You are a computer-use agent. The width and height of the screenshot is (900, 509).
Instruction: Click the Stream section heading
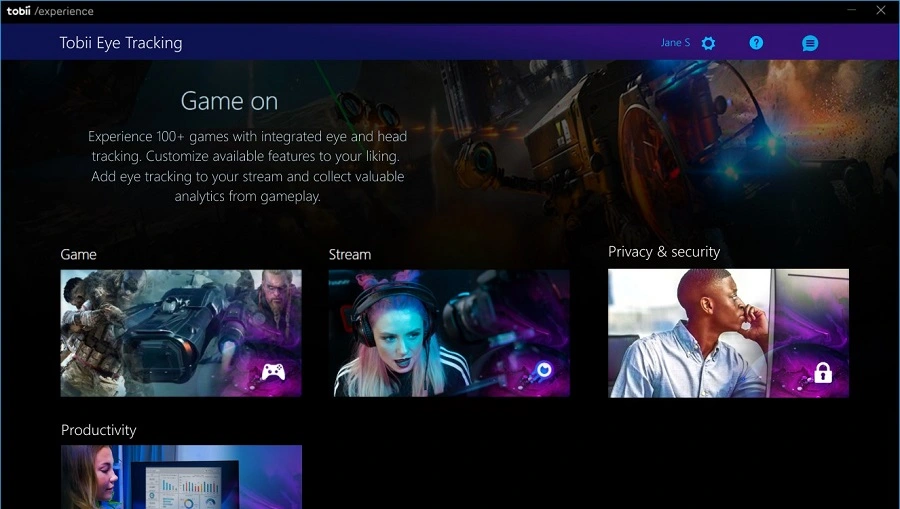350,254
